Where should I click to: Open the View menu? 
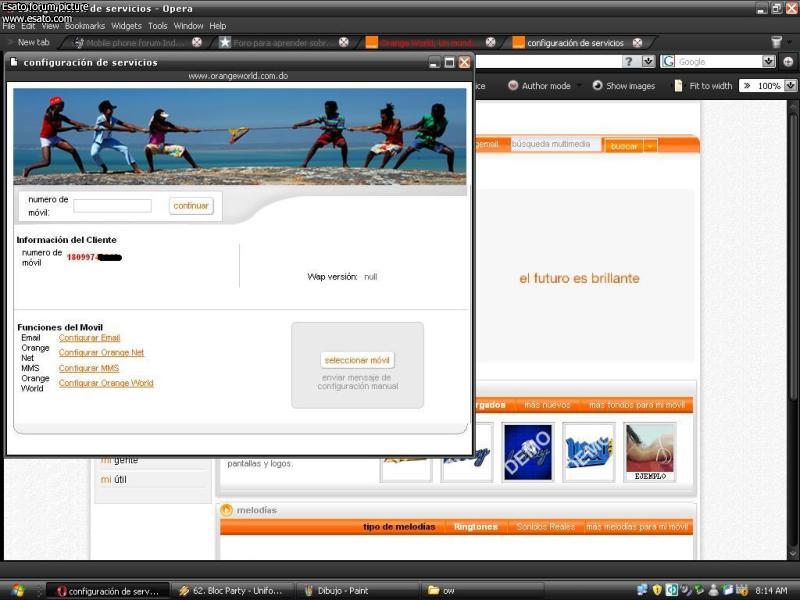click(x=50, y=26)
